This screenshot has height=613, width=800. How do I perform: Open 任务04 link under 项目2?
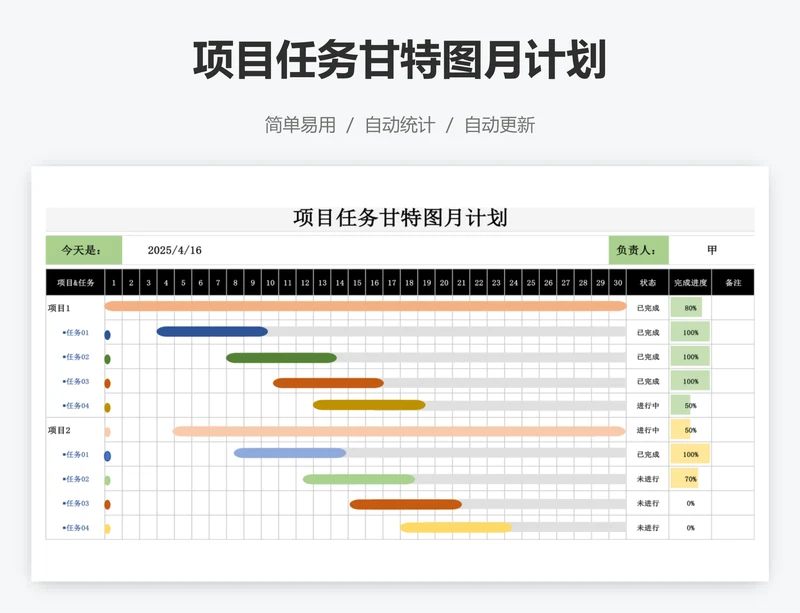click(76, 528)
